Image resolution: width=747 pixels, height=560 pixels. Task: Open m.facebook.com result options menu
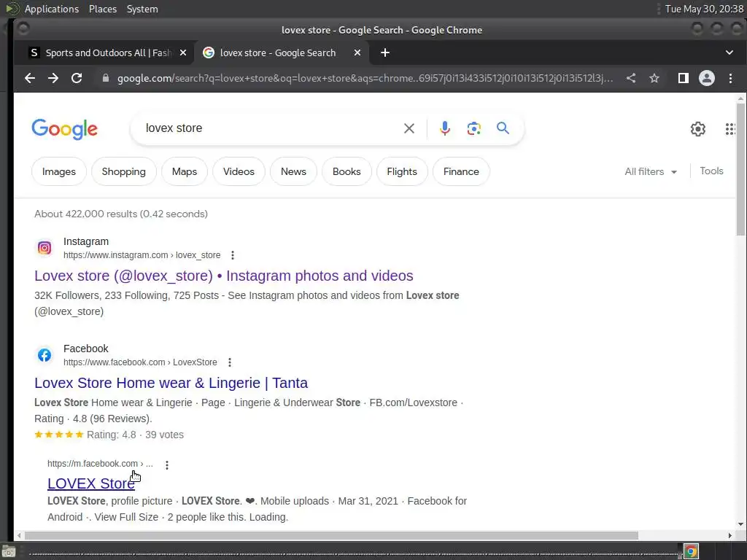(x=167, y=464)
